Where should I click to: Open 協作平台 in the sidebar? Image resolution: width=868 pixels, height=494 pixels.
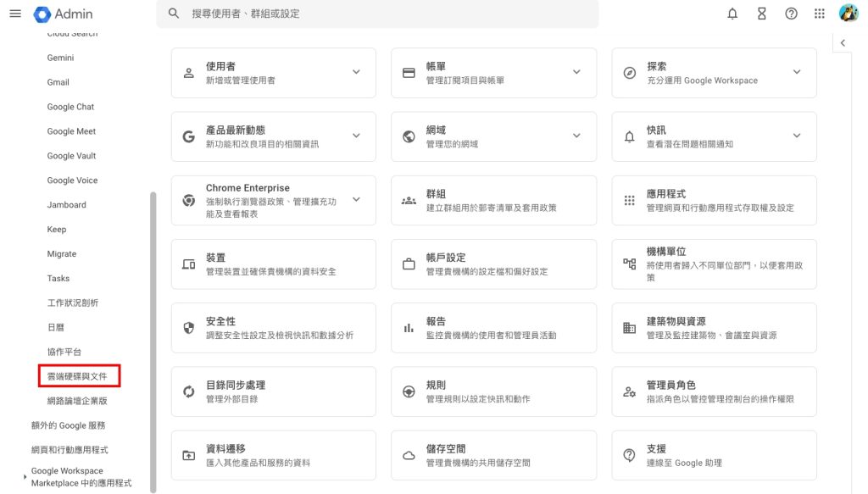coord(64,352)
